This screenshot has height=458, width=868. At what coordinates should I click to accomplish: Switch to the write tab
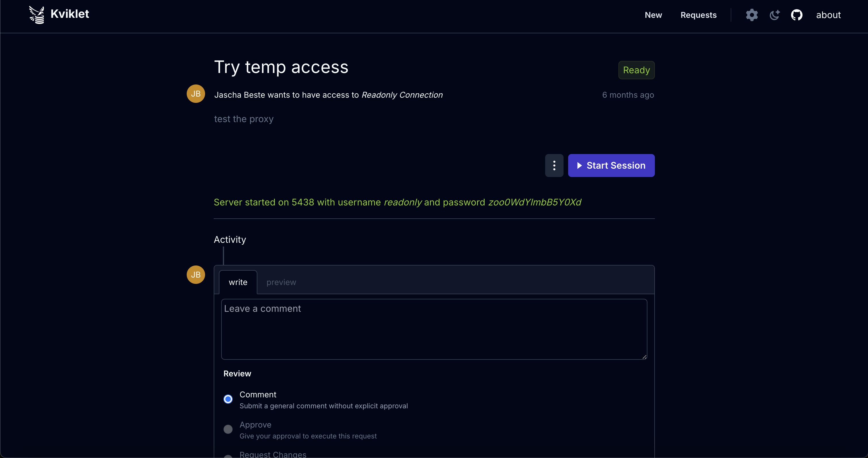[238, 282]
